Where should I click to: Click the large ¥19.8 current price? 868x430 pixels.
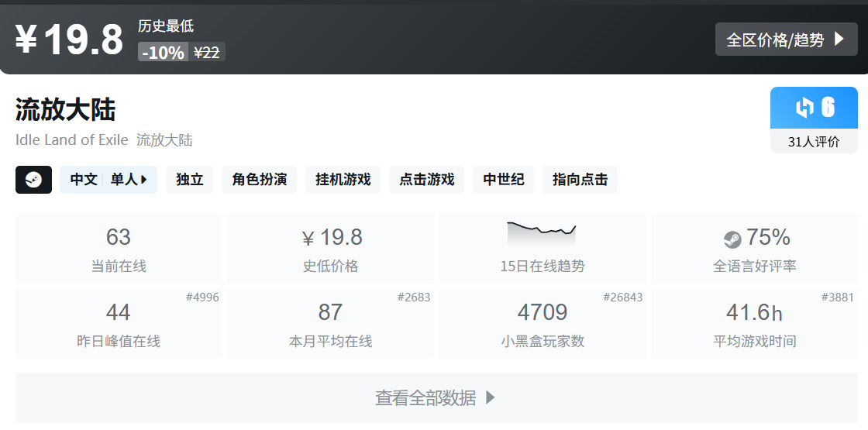pos(69,40)
